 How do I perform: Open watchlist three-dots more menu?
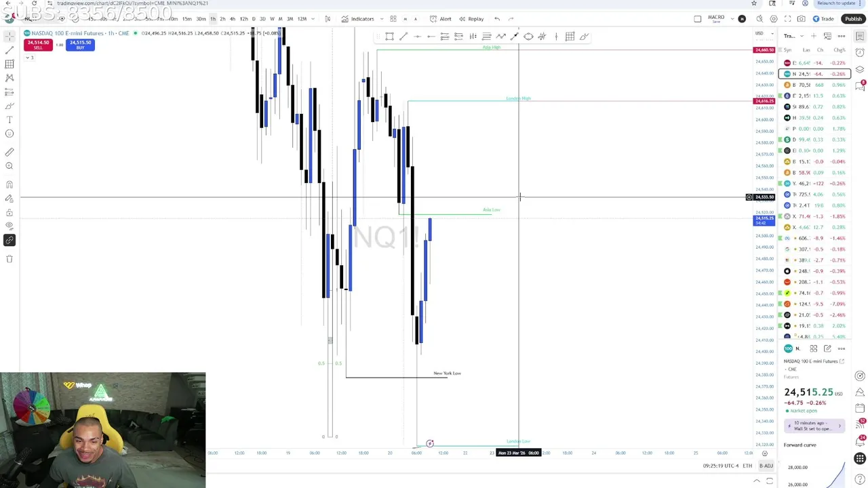point(842,36)
